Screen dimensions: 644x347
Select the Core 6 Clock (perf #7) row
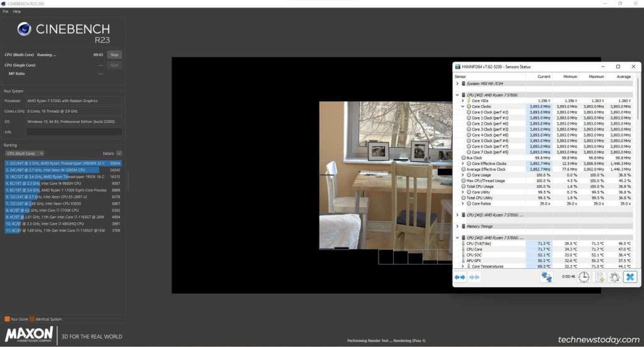tap(544, 147)
